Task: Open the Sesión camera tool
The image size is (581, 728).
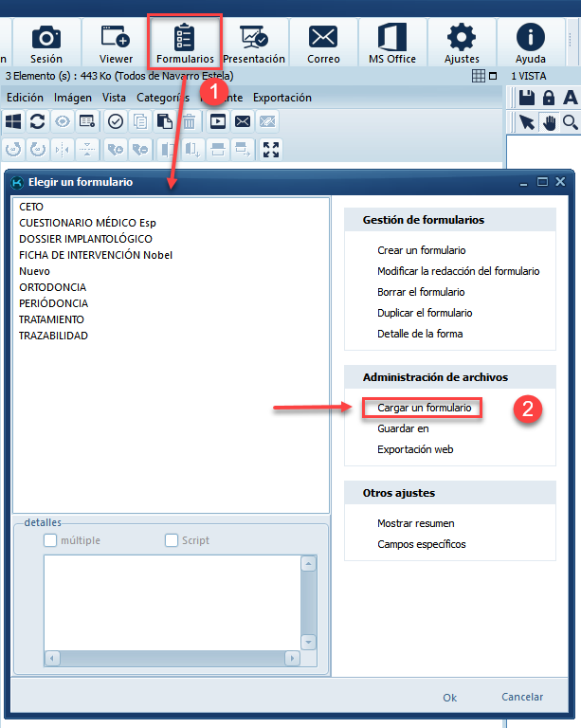Action: point(46,44)
